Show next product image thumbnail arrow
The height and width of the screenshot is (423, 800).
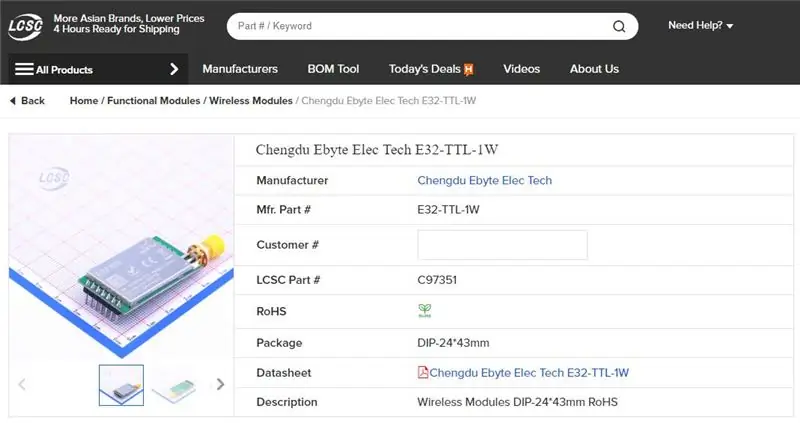coord(220,384)
